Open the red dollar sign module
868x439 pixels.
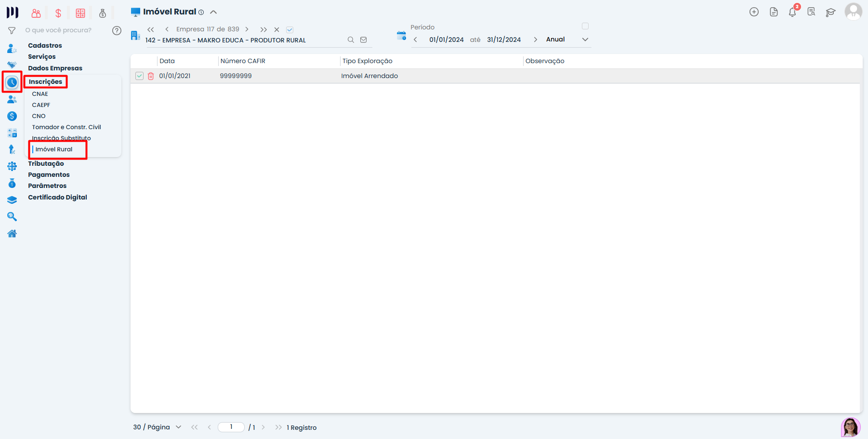(58, 13)
